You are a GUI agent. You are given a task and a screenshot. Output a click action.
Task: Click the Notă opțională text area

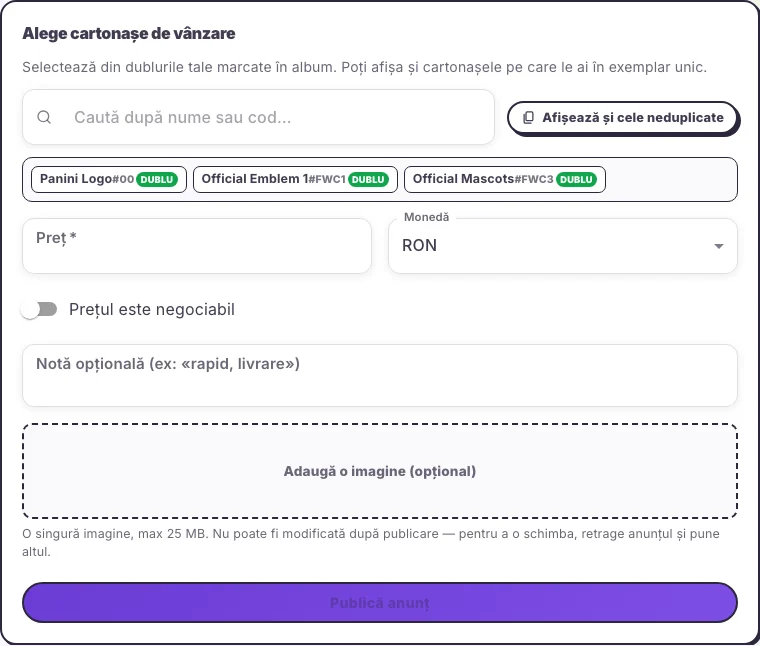tap(380, 375)
